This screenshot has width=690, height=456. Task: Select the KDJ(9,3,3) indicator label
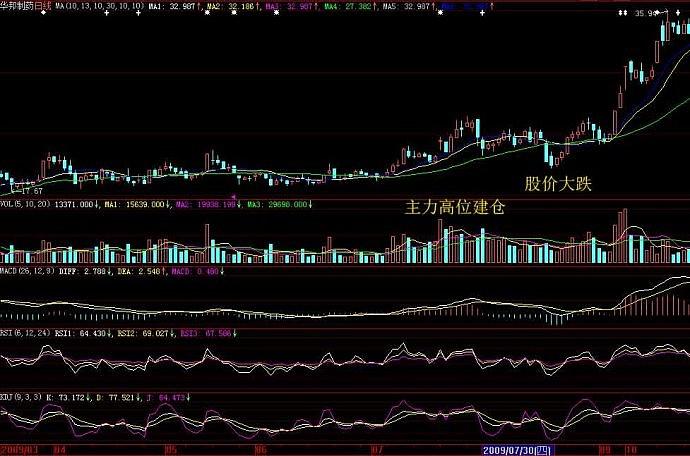point(21,397)
